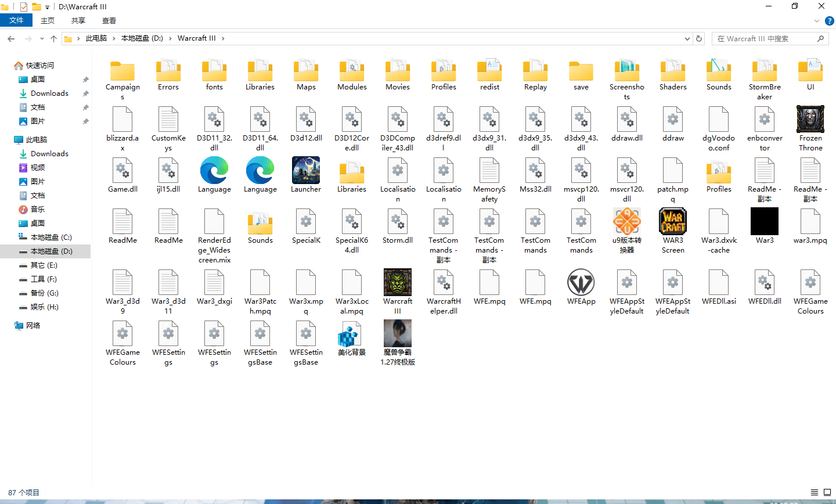
Task: Open the Warcraft III orc icon
Action: [398, 283]
